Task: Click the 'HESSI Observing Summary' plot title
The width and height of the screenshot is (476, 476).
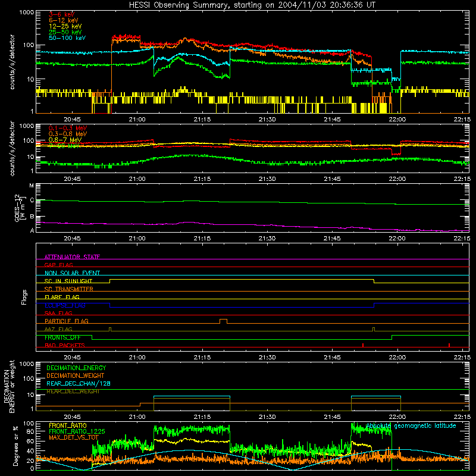Action: [252, 5]
